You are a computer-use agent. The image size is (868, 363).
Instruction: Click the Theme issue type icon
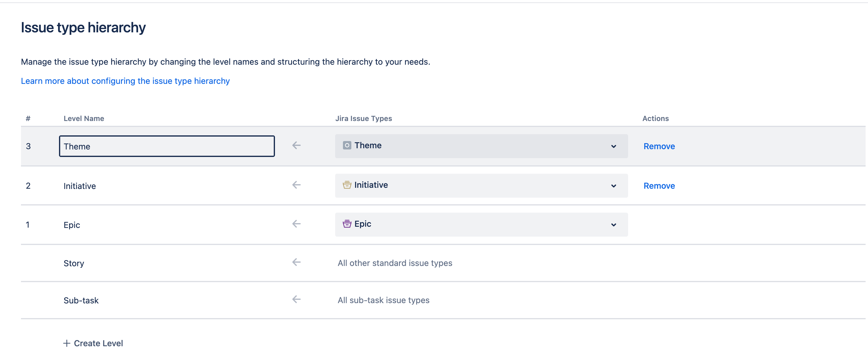pos(347,145)
